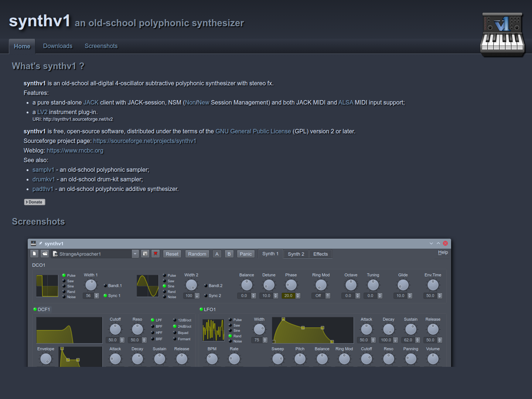
Task: Click the Reset button
Action: click(172, 254)
